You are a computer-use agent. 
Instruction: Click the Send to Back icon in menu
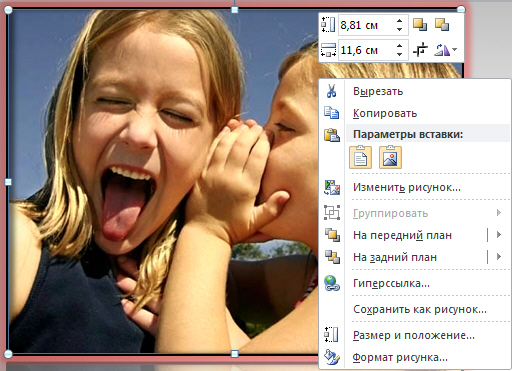pos(332,257)
